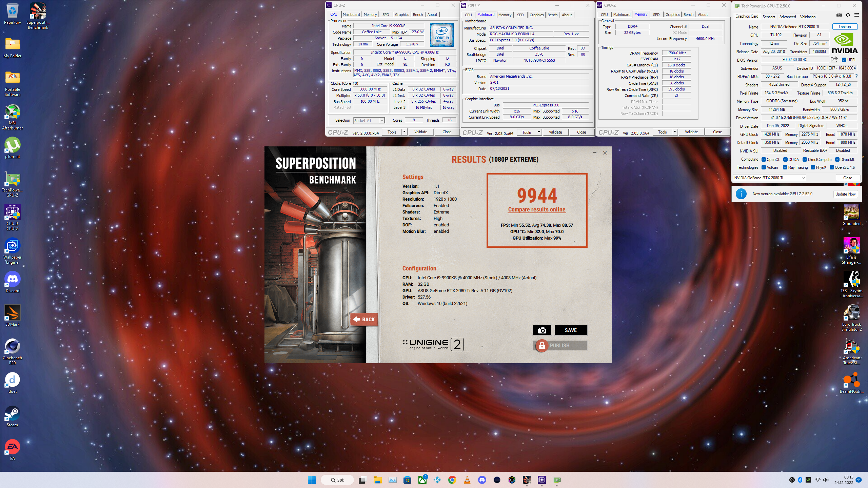Toggle the Vulkan checkbox
Viewport: 868px width, 488px height.
click(764, 167)
